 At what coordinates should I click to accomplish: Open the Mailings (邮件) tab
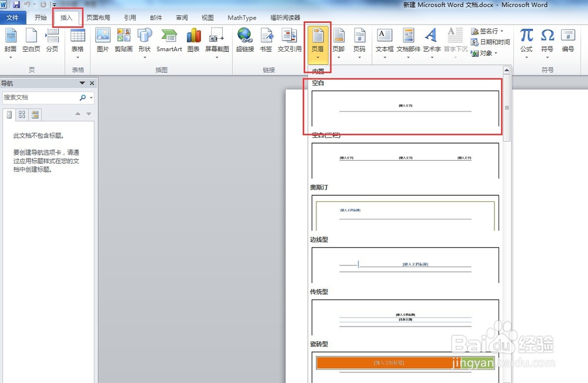click(x=156, y=18)
